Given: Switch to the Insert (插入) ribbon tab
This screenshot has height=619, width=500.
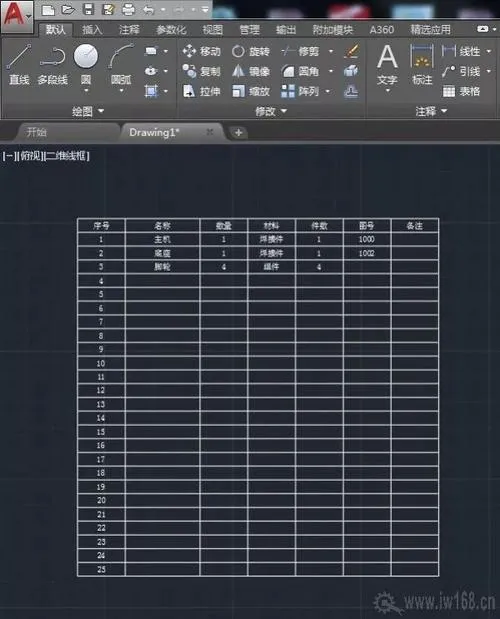Looking at the screenshot, I should point(92,30).
